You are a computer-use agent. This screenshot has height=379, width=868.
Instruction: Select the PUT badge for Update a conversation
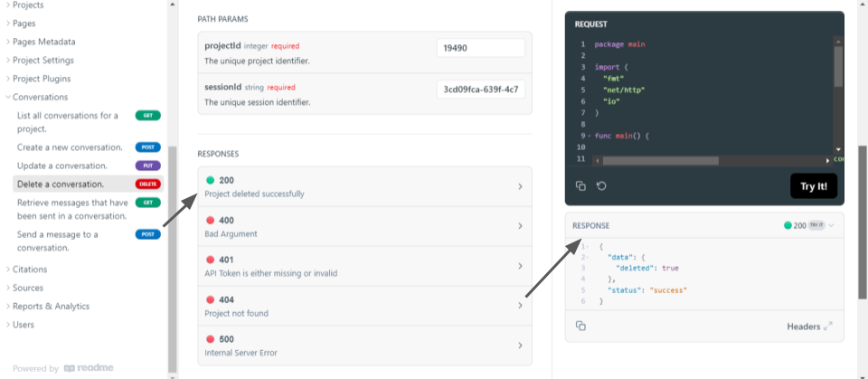tap(147, 166)
